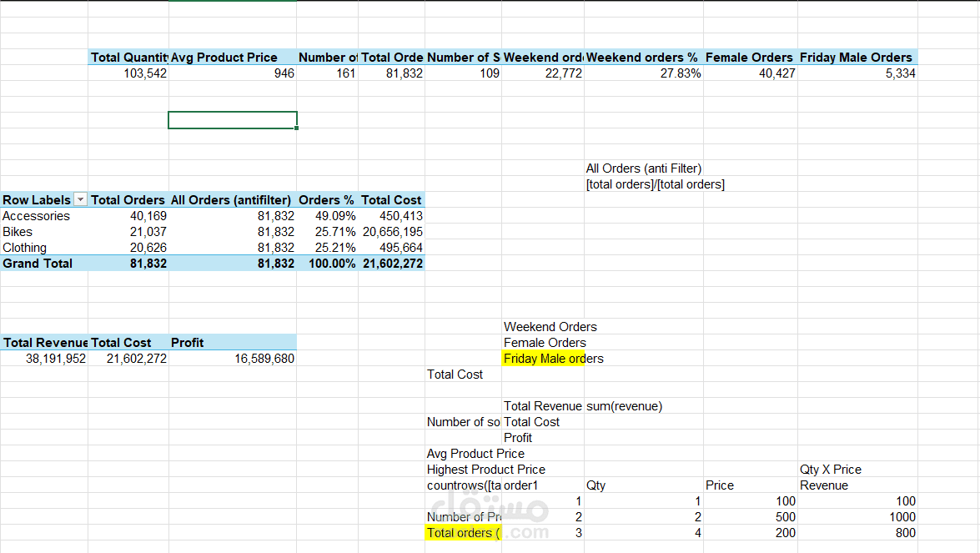Select the 495,664 Clothing total cost
Viewport: 980px width, 553px height.
pyautogui.click(x=391, y=248)
